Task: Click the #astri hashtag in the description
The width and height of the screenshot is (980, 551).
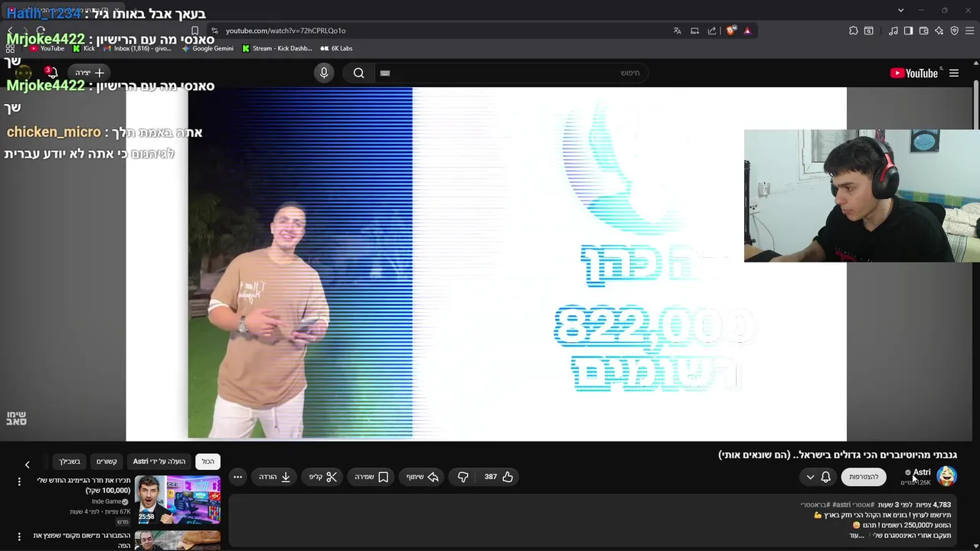Action: (842, 505)
